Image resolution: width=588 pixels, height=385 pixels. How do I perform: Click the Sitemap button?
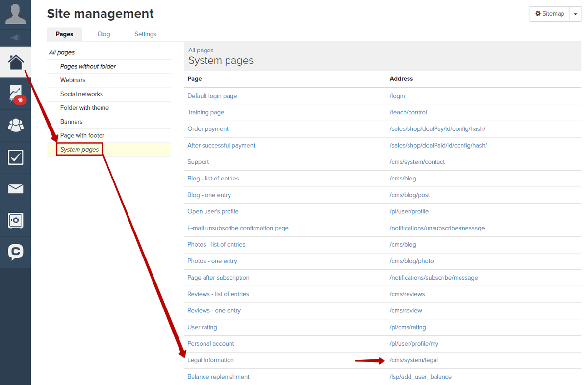click(550, 14)
